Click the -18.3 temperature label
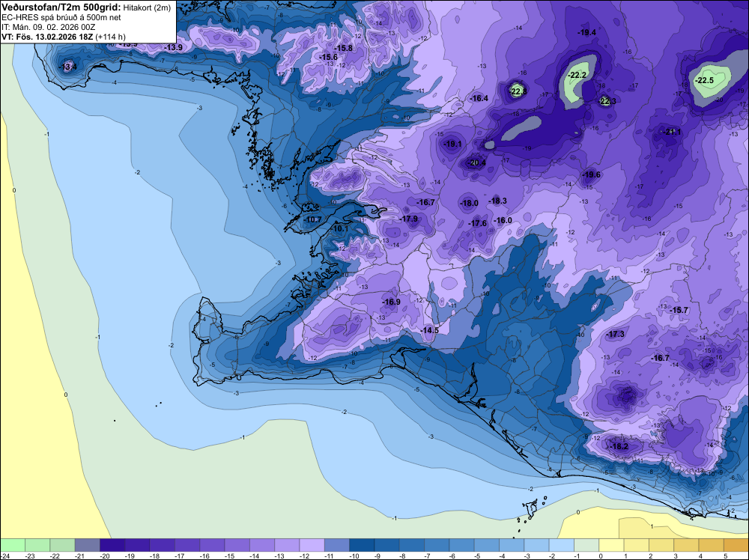Image resolution: width=749 pixels, height=560 pixels. [497, 201]
